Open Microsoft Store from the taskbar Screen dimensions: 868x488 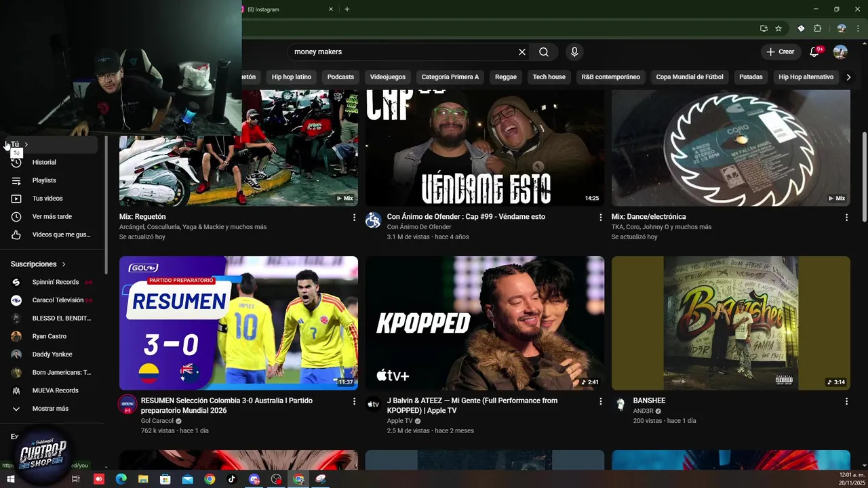coord(165,479)
